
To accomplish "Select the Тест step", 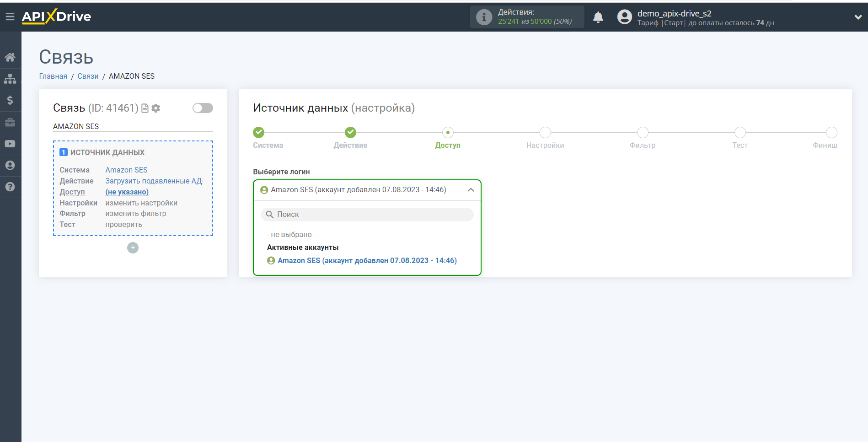I will click(740, 132).
